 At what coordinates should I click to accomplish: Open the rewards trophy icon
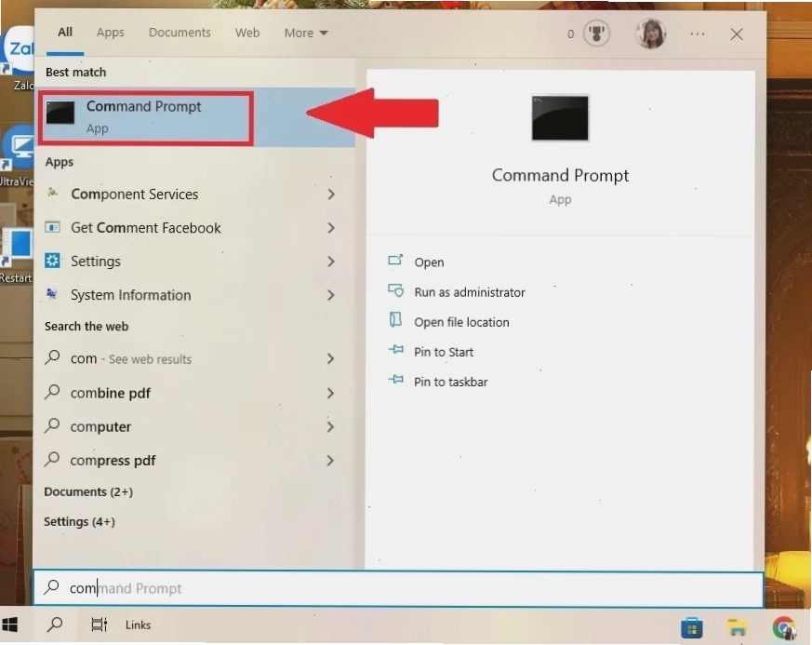pyautogui.click(x=596, y=34)
